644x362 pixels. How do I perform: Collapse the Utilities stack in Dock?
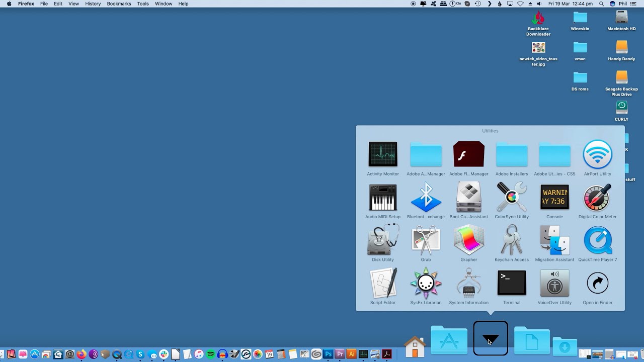coord(491,338)
